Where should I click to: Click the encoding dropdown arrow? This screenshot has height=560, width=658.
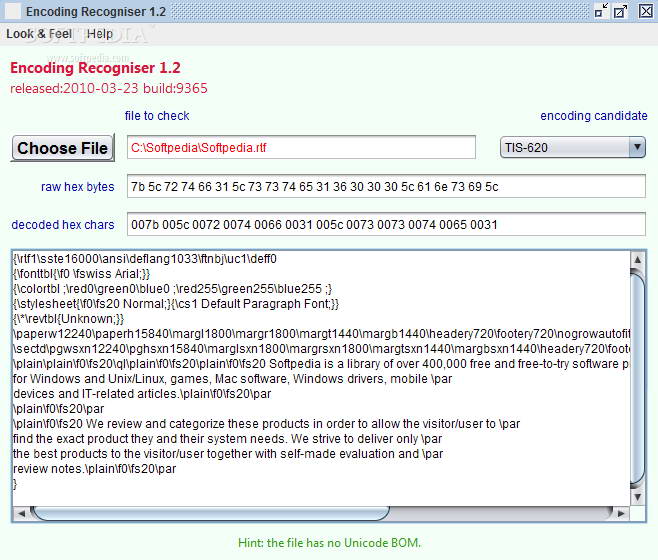point(637,147)
